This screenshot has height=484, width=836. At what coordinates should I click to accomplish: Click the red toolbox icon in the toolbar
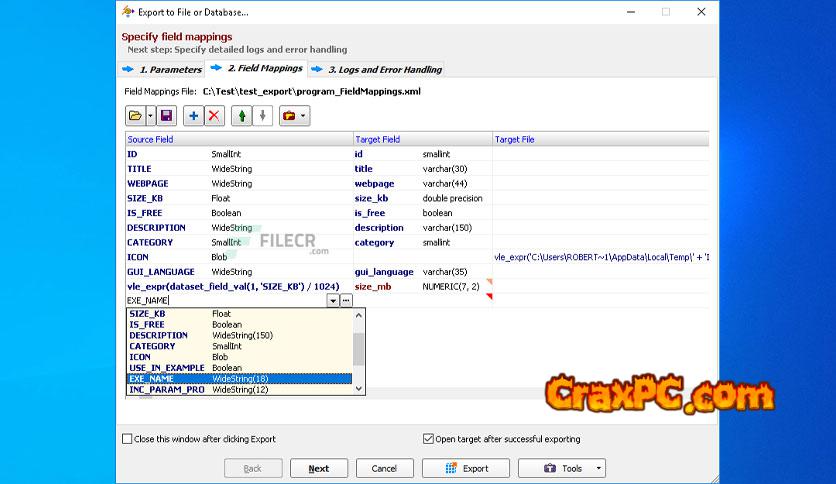(x=289, y=116)
